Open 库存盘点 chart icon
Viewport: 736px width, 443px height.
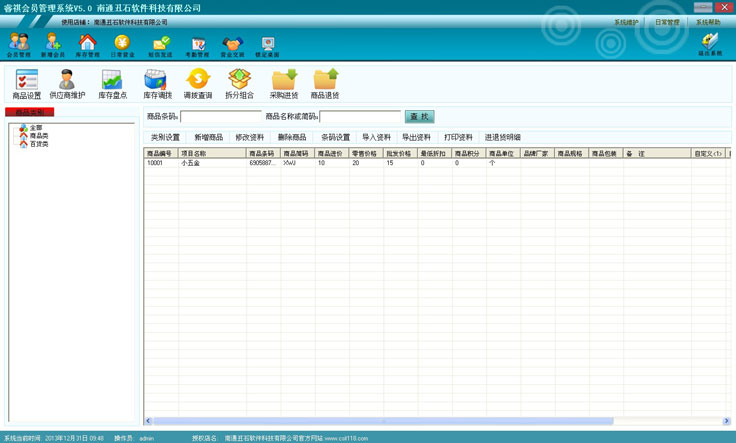113,84
